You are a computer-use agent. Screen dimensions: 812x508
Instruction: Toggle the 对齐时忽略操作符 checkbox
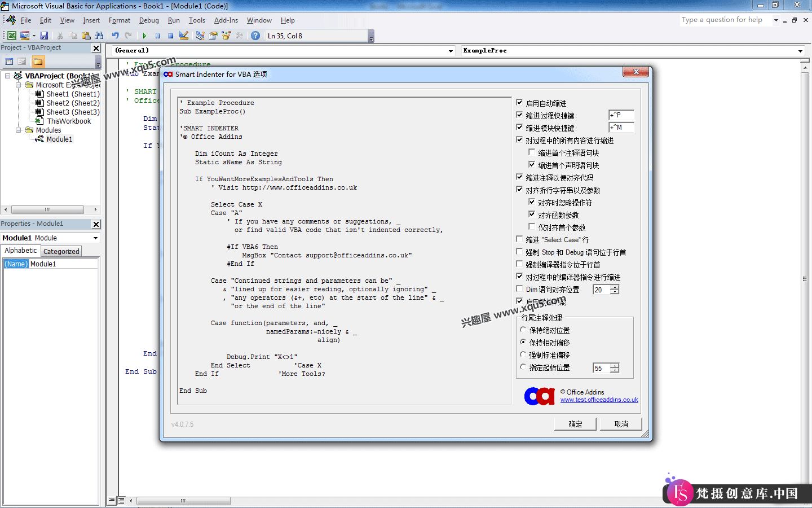click(x=532, y=202)
